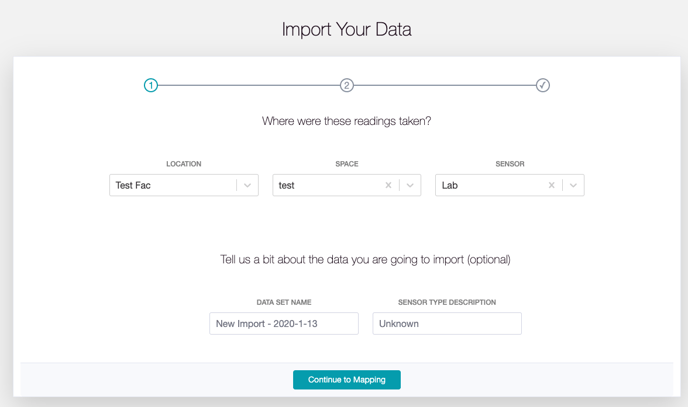Expand the Location dropdown chevron
The height and width of the screenshot is (407, 688).
(247, 185)
